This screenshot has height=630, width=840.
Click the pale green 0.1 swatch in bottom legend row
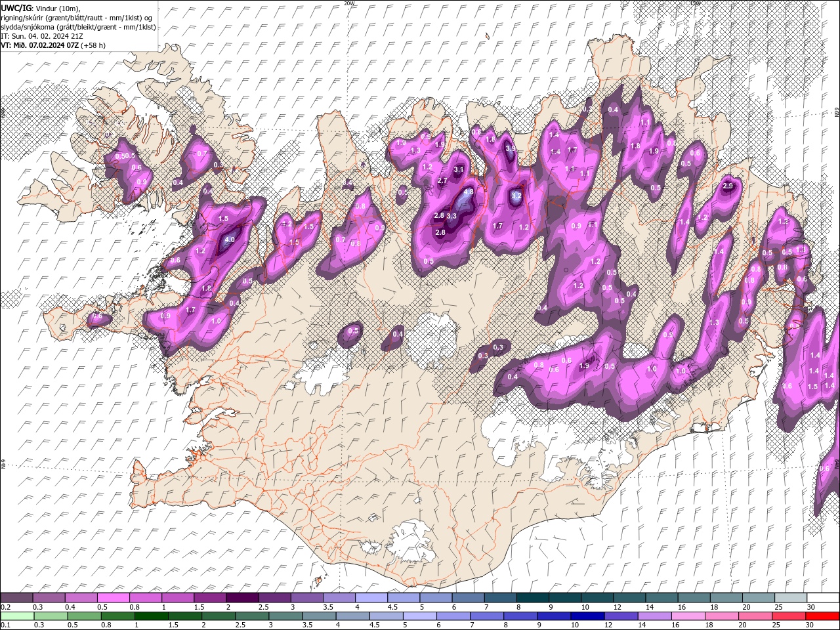click(17, 616)
